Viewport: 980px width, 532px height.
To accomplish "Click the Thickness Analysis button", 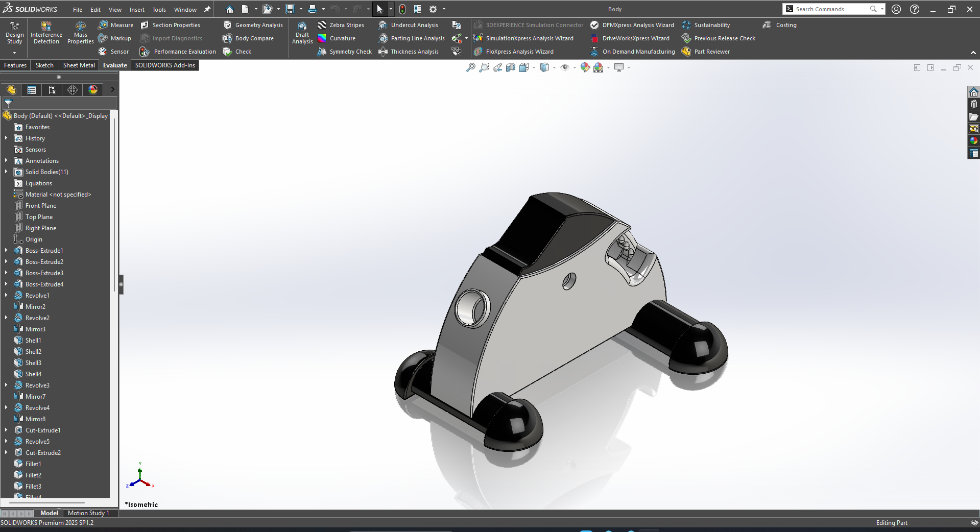I will pyautogui.click(x=409, y=52).
